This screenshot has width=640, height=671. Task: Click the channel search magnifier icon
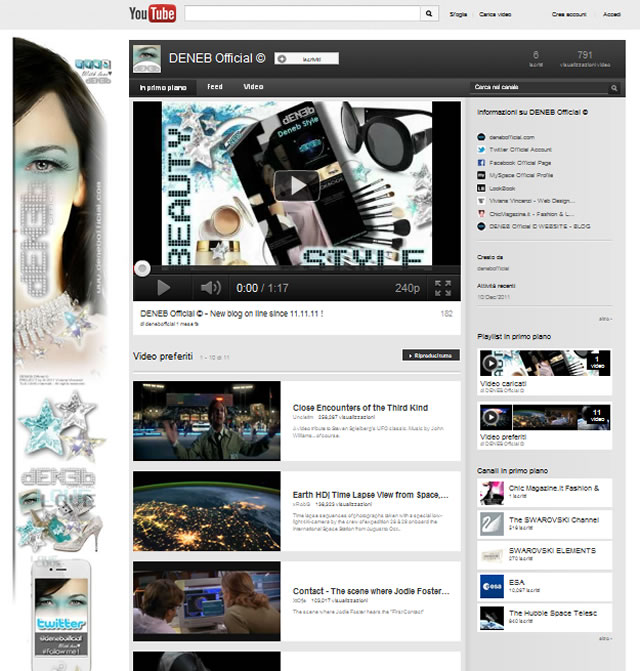click(614, 88)
